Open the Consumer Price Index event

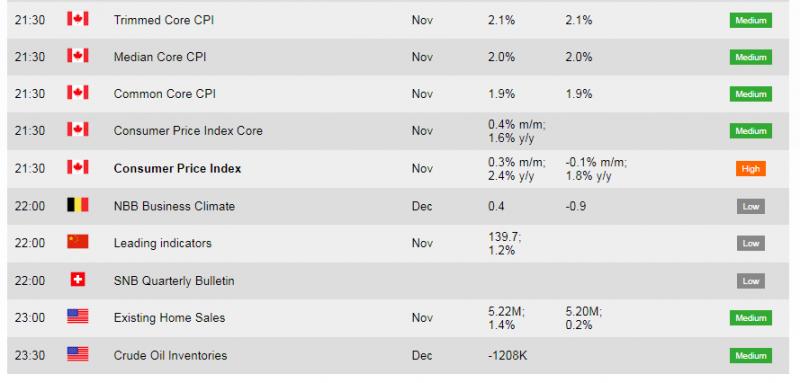177,168
